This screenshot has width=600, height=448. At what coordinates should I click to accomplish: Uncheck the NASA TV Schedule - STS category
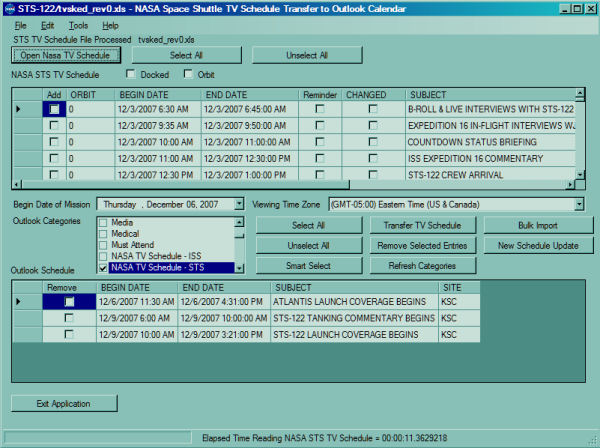(103, 267)
